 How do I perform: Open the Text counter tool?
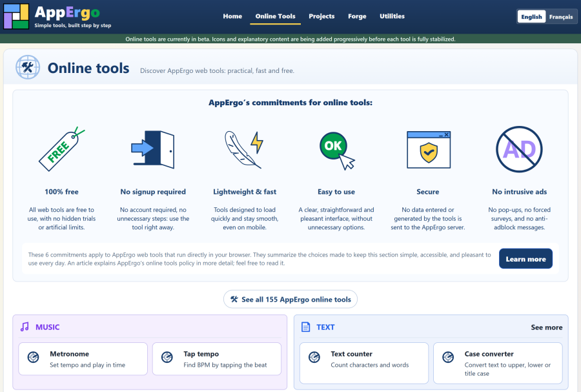coord(364,363)
